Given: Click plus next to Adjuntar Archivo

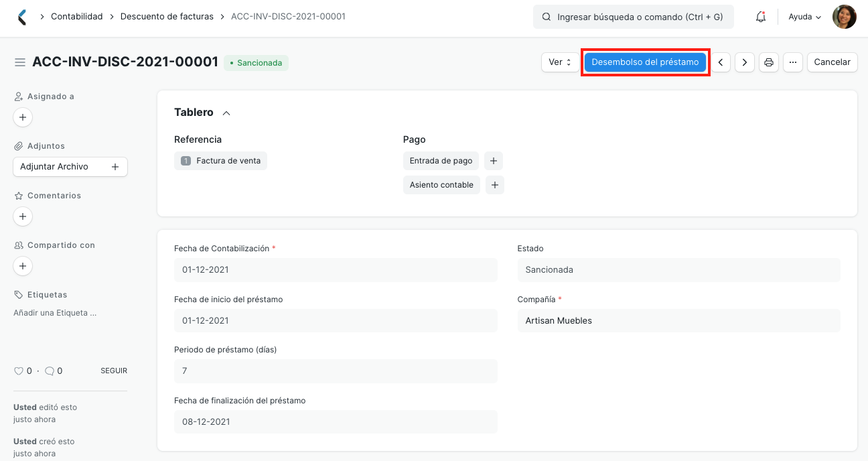Looking at the screenshot, I should click(x=115, y=167).
